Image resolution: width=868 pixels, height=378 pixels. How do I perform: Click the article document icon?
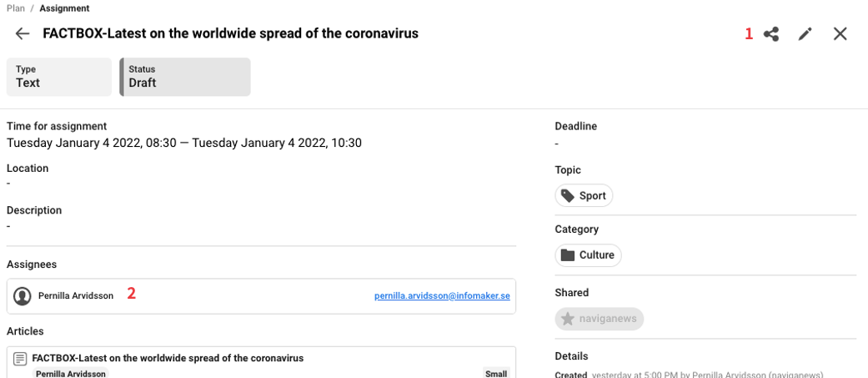tap(21, 359)
